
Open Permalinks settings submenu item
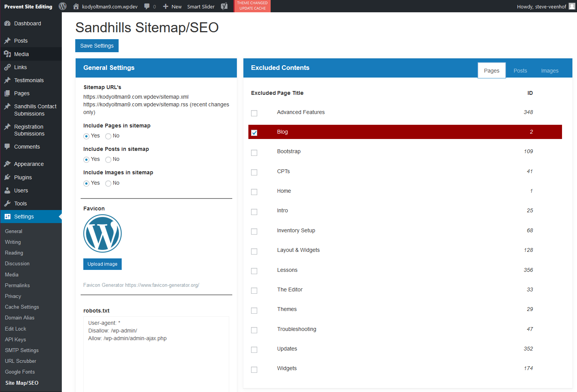pyautogui.click(x=17, y=285)
